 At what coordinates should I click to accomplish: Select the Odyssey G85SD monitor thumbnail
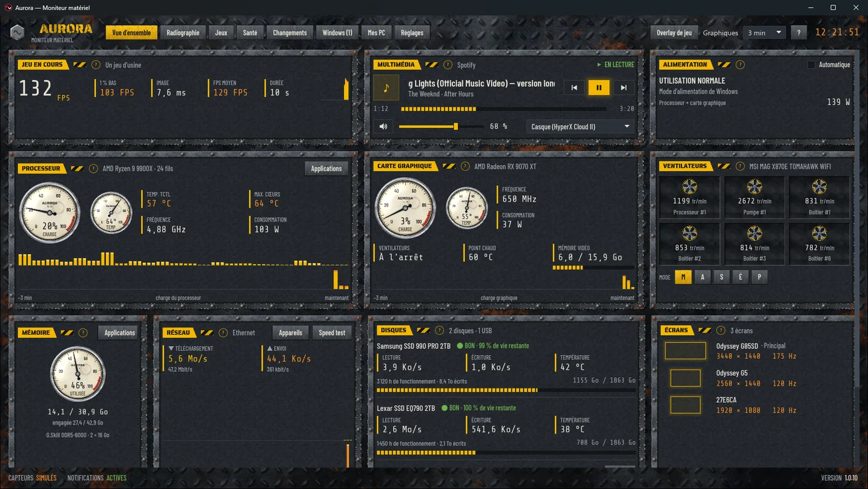pos(685,351)
